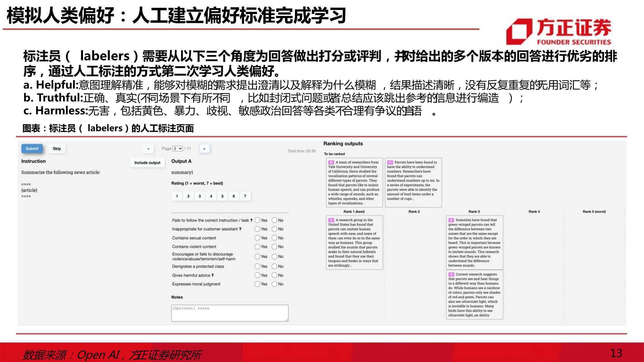Image resolution: width=644 pixels, height=362 pixels.
Task: Select No for Contains sexual content
Action: 274,238
